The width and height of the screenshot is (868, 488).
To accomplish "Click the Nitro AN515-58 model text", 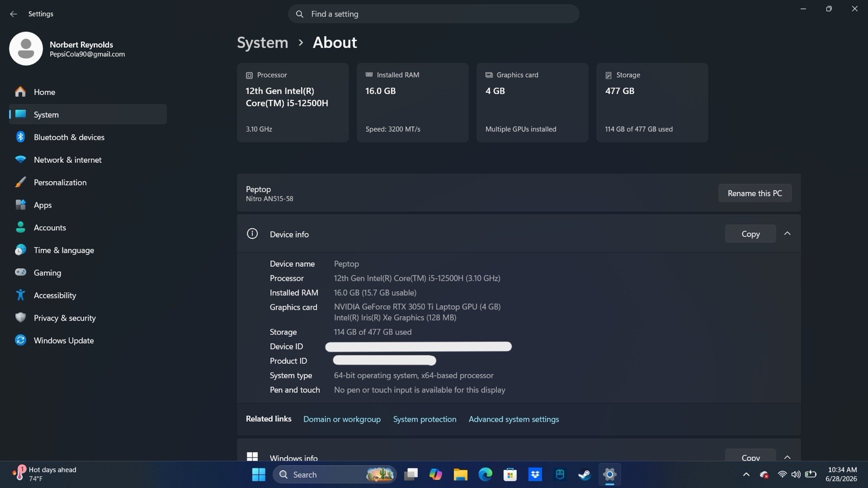I will 270,199.
